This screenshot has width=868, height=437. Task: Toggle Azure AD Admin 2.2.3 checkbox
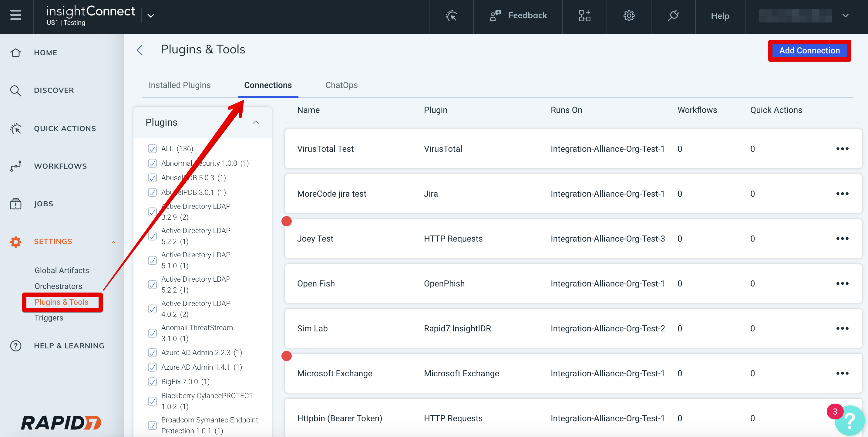click(152, 353)
